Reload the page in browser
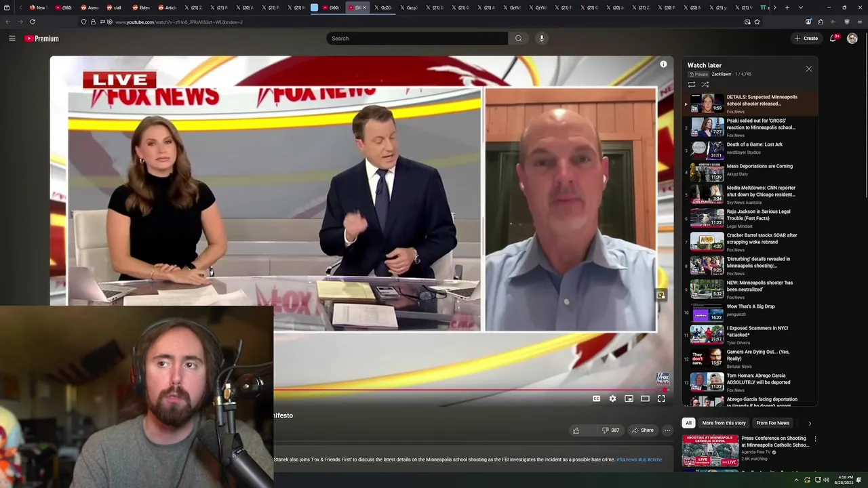 [x=32, y=22]
